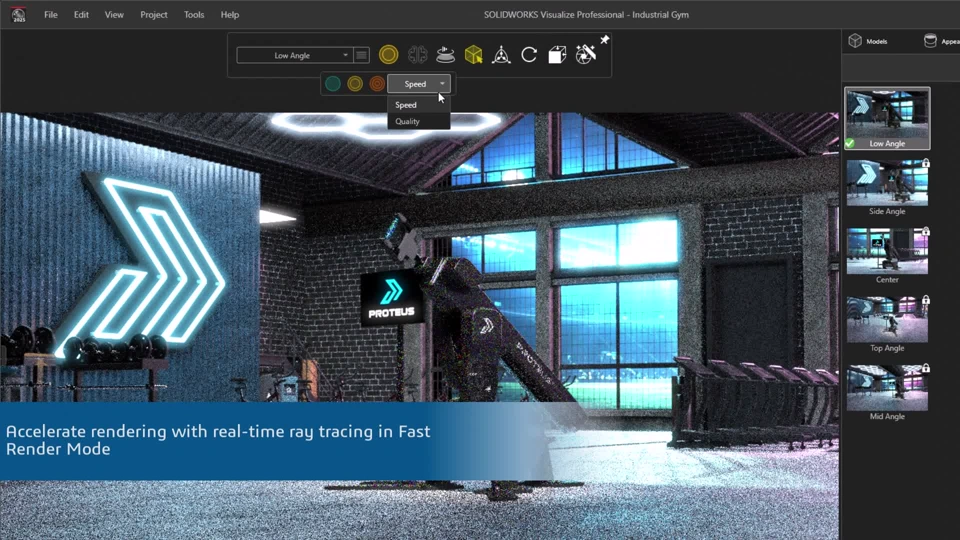This screenshot has height=540, width=960.
Task: Toggle the lock on Mid Angle camera
Action: coord(926,368)
